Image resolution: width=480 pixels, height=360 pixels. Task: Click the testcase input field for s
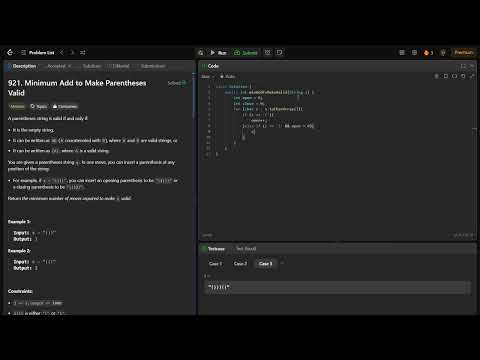(337, 287)
